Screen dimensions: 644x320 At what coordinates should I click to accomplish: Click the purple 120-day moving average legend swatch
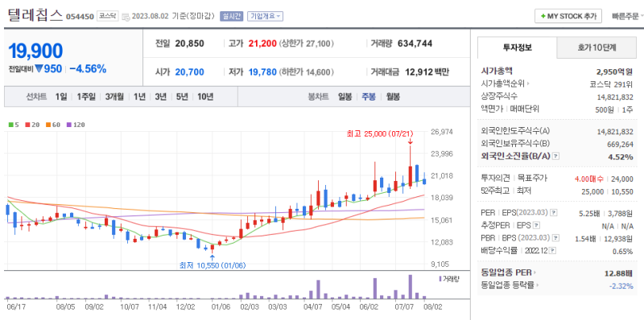(x=68, y=125)
